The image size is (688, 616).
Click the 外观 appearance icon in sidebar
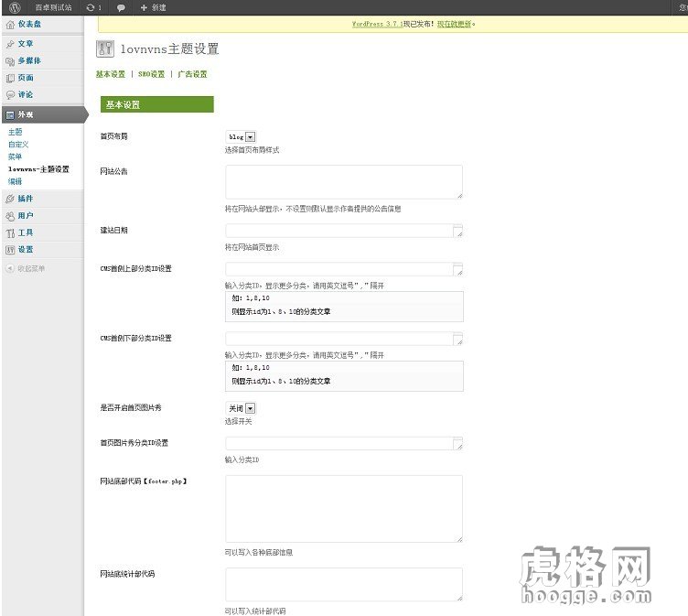pos(10,115)
